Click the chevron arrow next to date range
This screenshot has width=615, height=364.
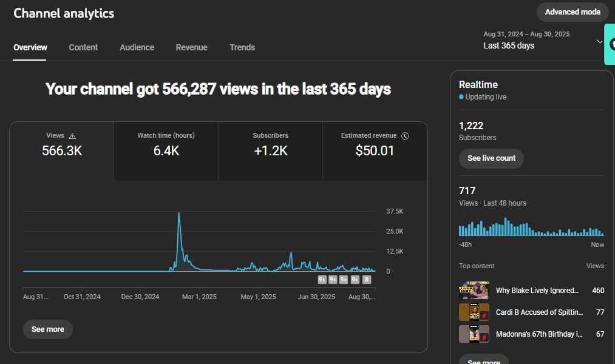(599, 41)
